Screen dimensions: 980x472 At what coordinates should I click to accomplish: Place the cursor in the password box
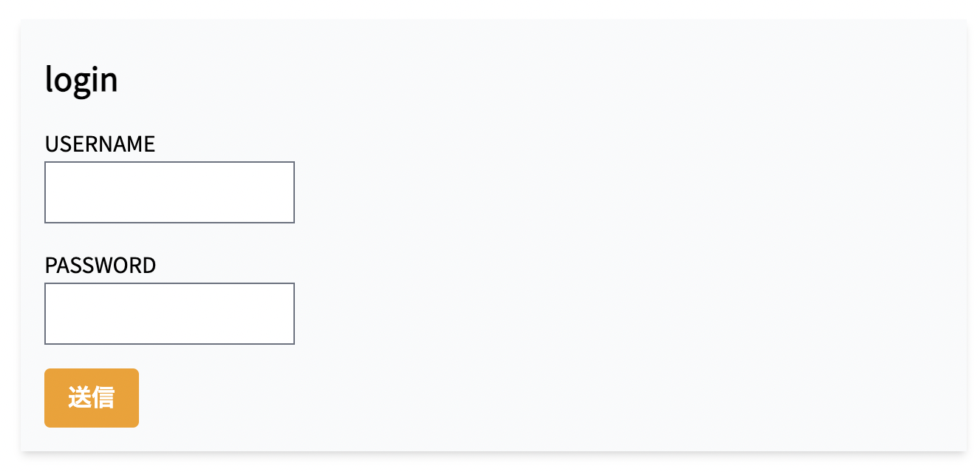[x=169, y=314]
